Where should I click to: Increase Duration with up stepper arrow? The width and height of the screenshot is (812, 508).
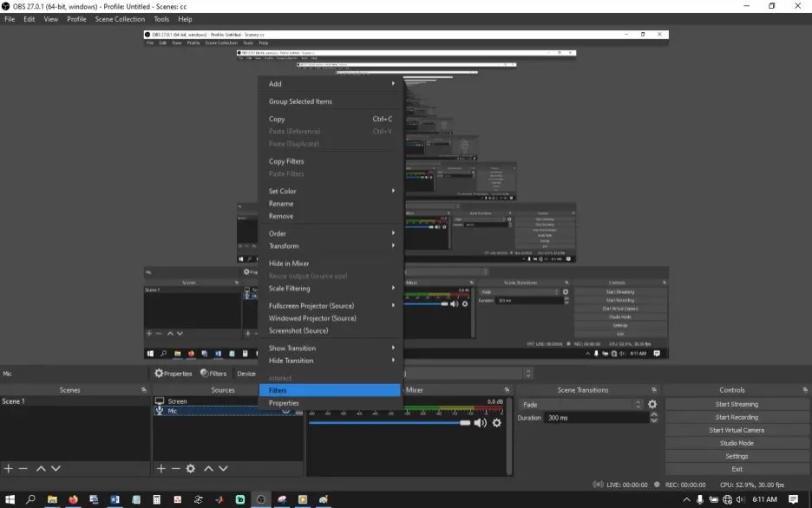(653, 415)
